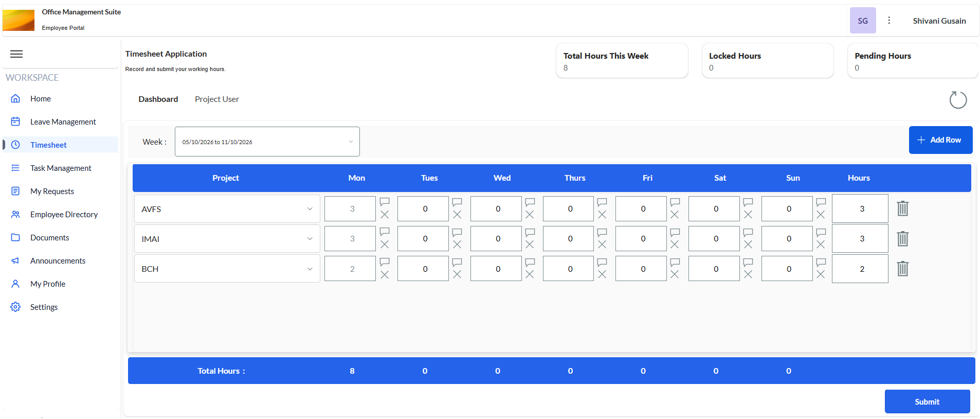Viewport: 980px width, 419px height.
Task: Clear IMAI Wednesday hours with the X icon
Action: 530,245
